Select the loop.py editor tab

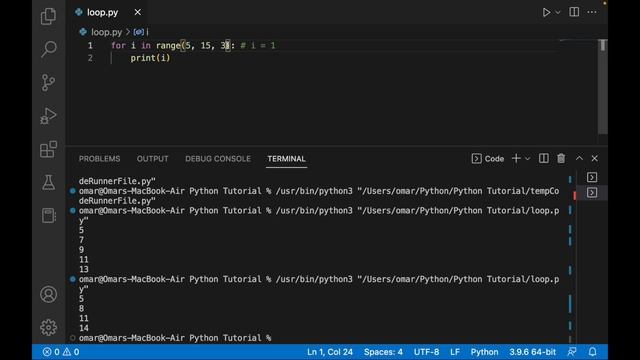tap(108, 12)
